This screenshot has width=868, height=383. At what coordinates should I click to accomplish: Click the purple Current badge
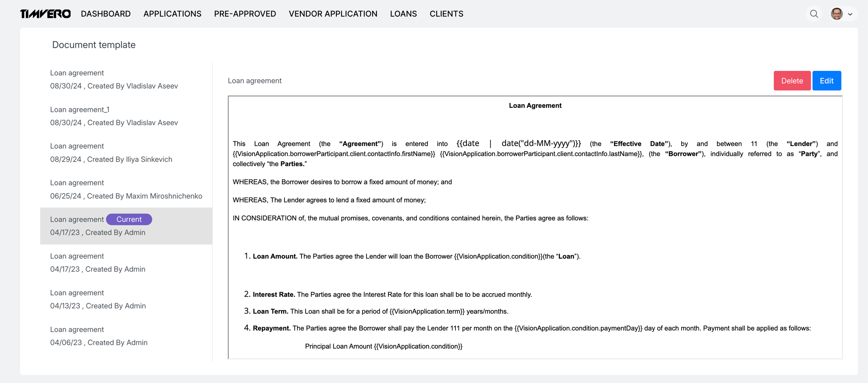129,219
